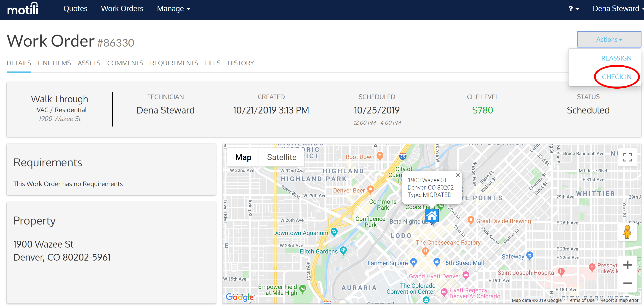Click the I-25 highway shield
The width and height of the screenshot is (644, 306).
pyautogui.click(x=402, y=156)
